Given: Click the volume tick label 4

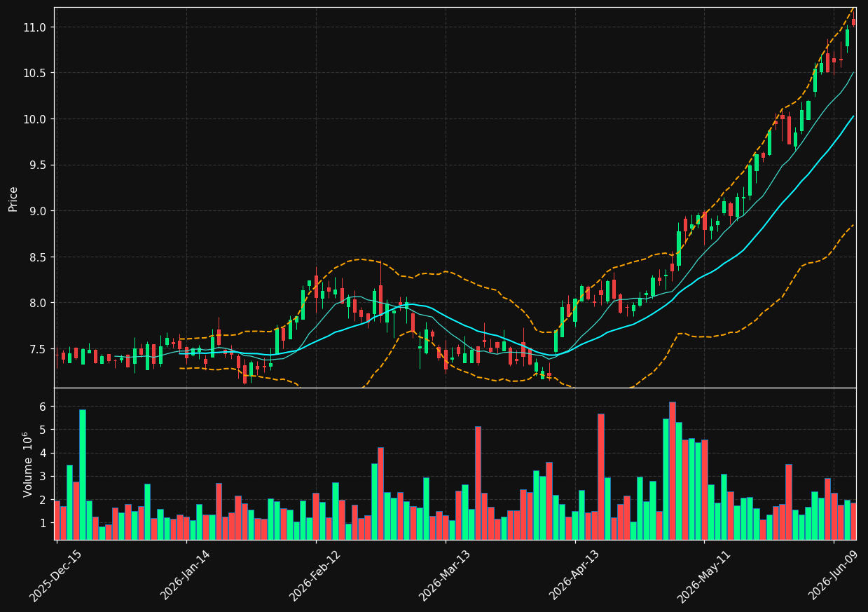Looking at the screenshot, I should (43, 453).
